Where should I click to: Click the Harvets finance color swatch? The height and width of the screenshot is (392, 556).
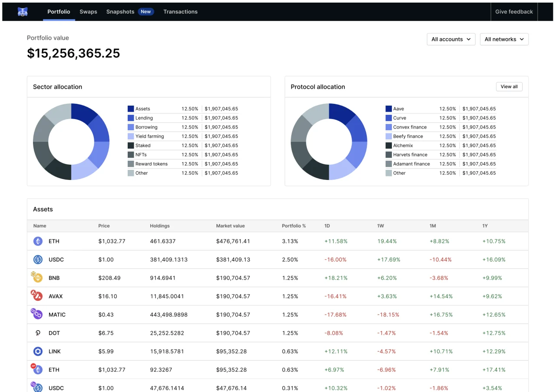tap(389, 155)
